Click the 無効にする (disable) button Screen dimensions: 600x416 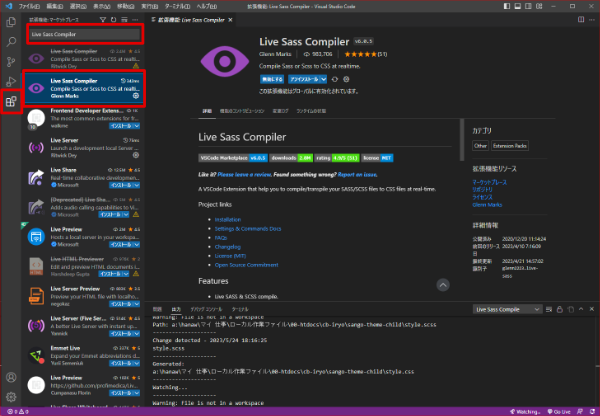coord(273,77)
